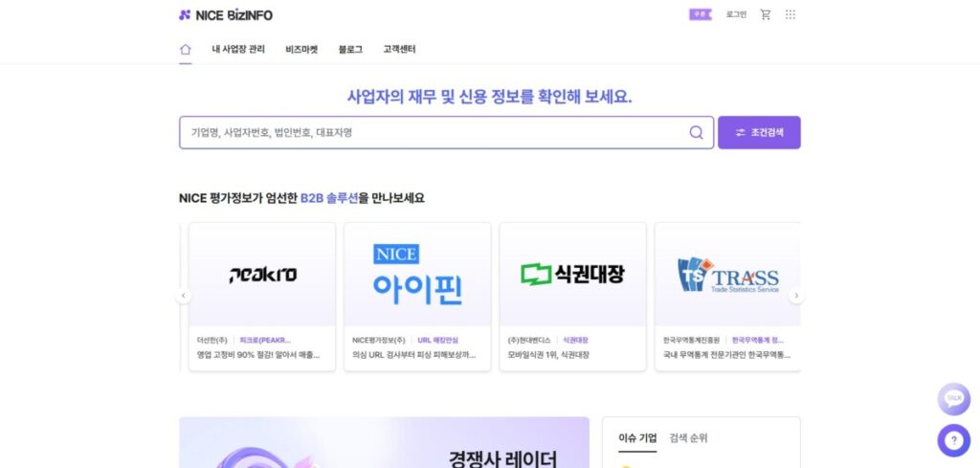Image resolution: width=980 pixels, height=468 pixels.
Task: Open the apps grid menu icon
Action: (x=790, y=14)
